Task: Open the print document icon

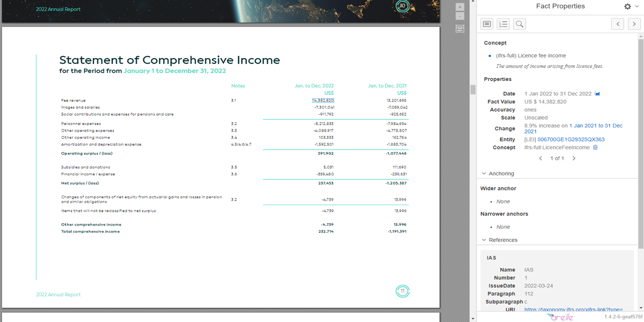Action: point(460,28)
